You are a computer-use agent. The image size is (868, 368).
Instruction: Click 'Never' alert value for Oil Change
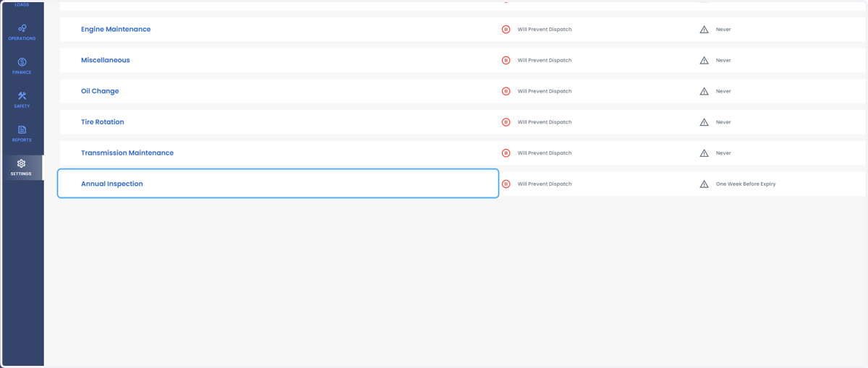(723, 91)
